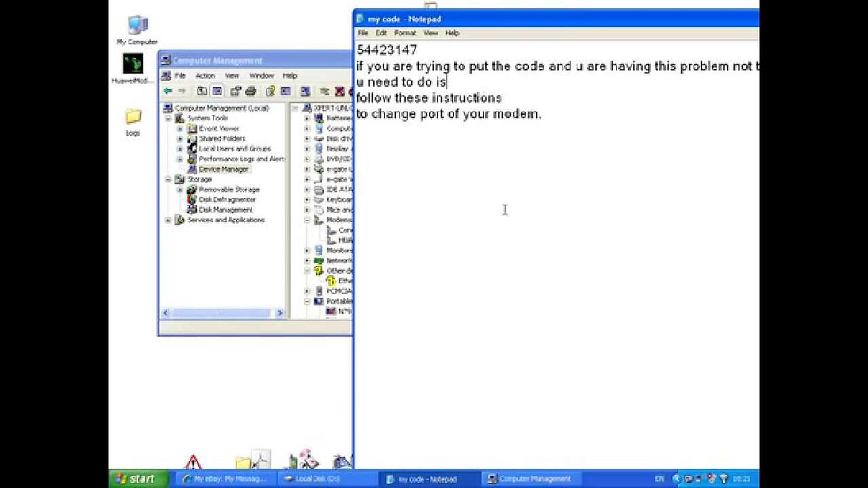Screen dimensions: 868x488
Task: Open the Notepad View menu
Action: coord(430,33)
